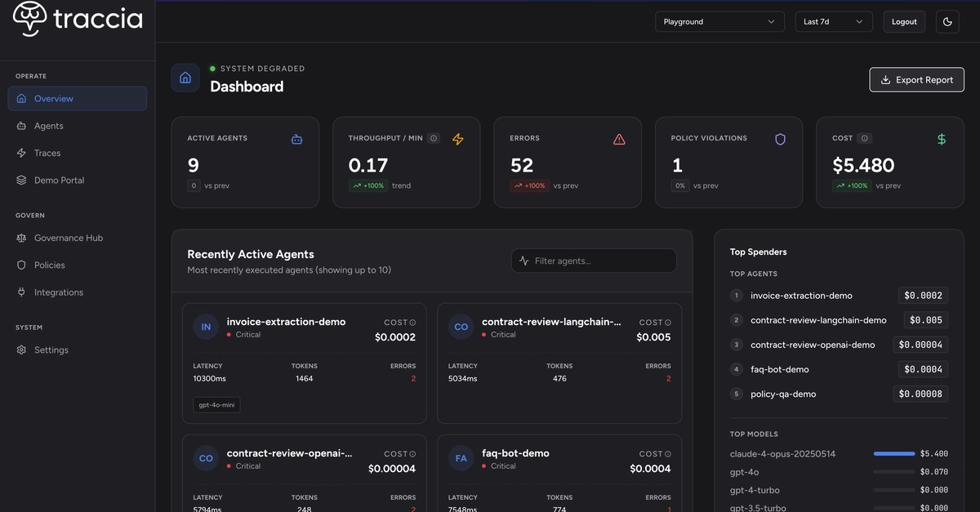Click the robot icon on Active Agents card
980x512 pixels.
coord(296,140)
